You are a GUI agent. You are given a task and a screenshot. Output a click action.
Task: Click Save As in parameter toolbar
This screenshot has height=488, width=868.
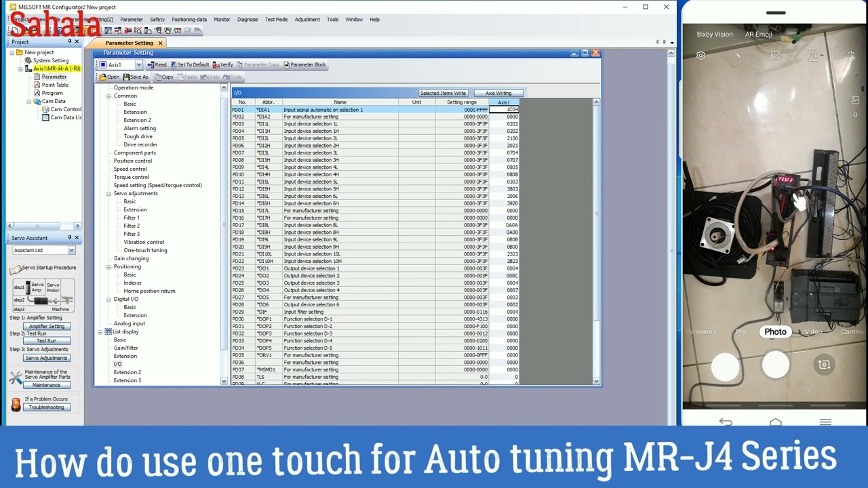click(x=135, y=77)
